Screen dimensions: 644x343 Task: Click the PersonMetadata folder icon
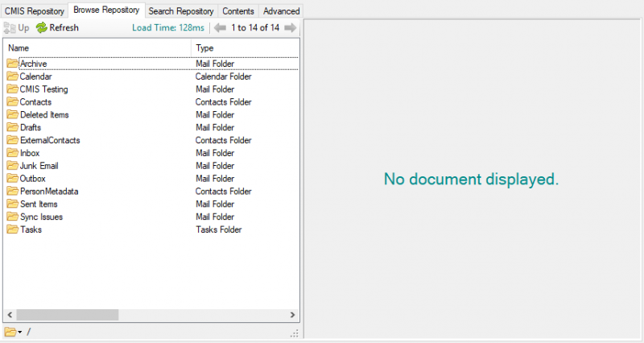(x=12, y=191)
